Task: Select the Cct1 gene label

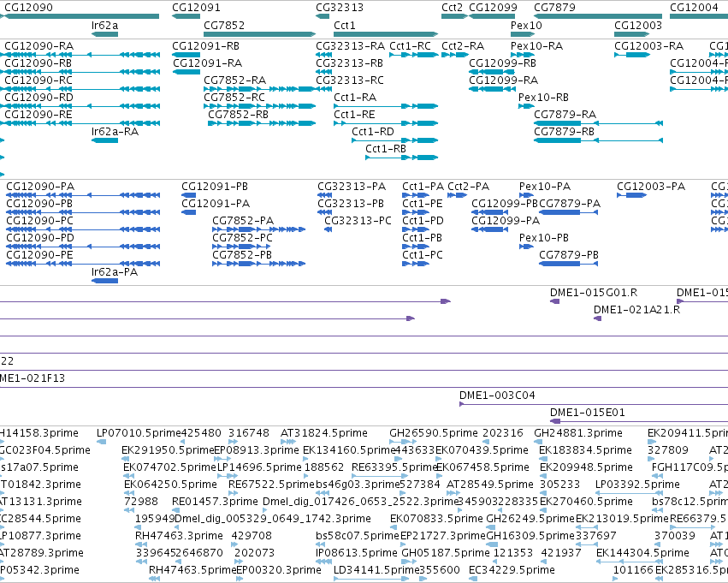Action: 345,25
